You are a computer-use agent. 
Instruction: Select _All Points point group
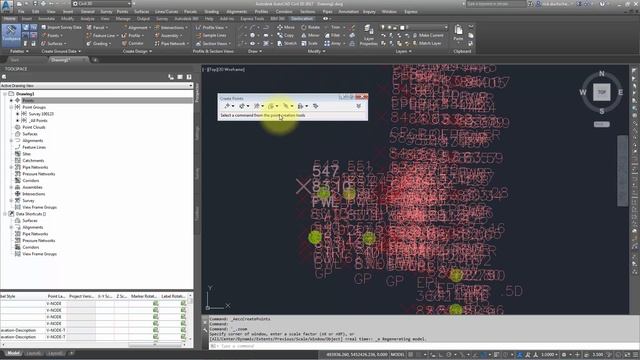(38, 120)
